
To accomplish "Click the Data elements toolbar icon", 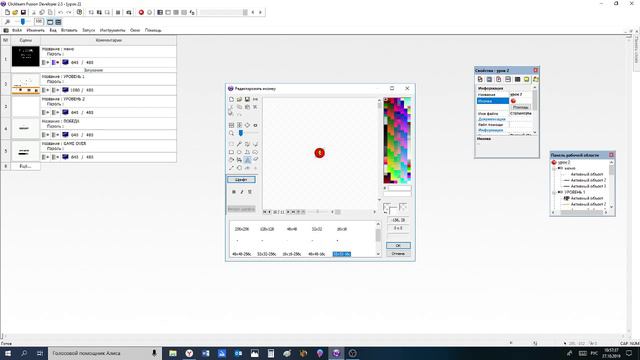I will click(192, 13).
